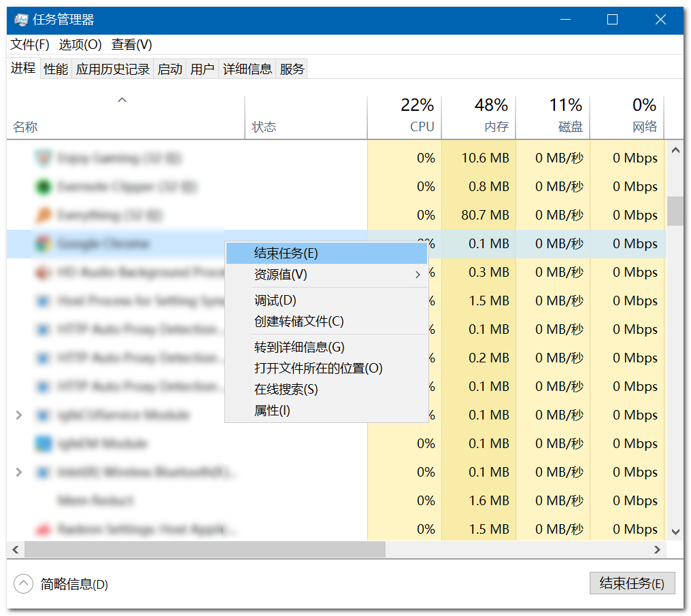The image size is (691, 616).
Task: Select 打开文件所在的位置(O) from context menu
Action: (x=318, y=369)
